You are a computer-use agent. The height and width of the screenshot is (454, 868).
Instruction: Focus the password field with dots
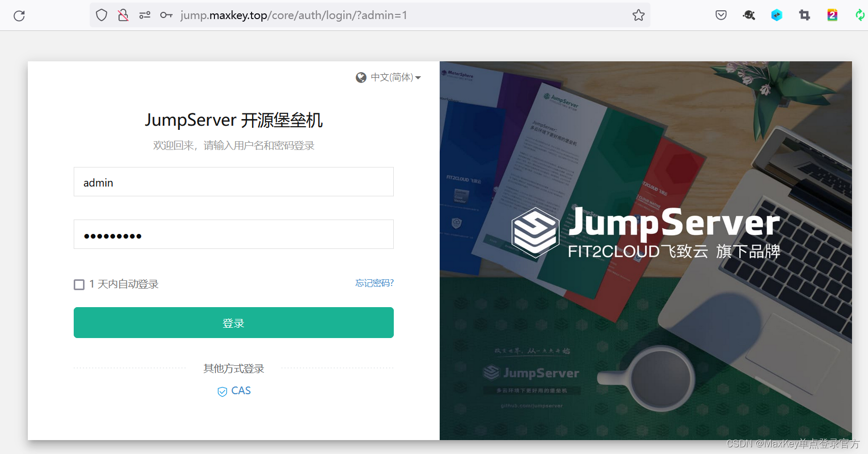233,234
